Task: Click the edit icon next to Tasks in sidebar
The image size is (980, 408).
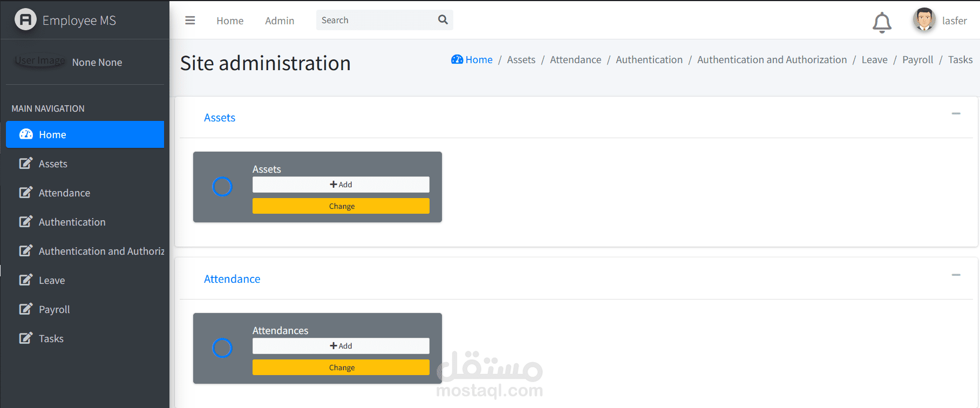Action: click(x=26, y=338)
